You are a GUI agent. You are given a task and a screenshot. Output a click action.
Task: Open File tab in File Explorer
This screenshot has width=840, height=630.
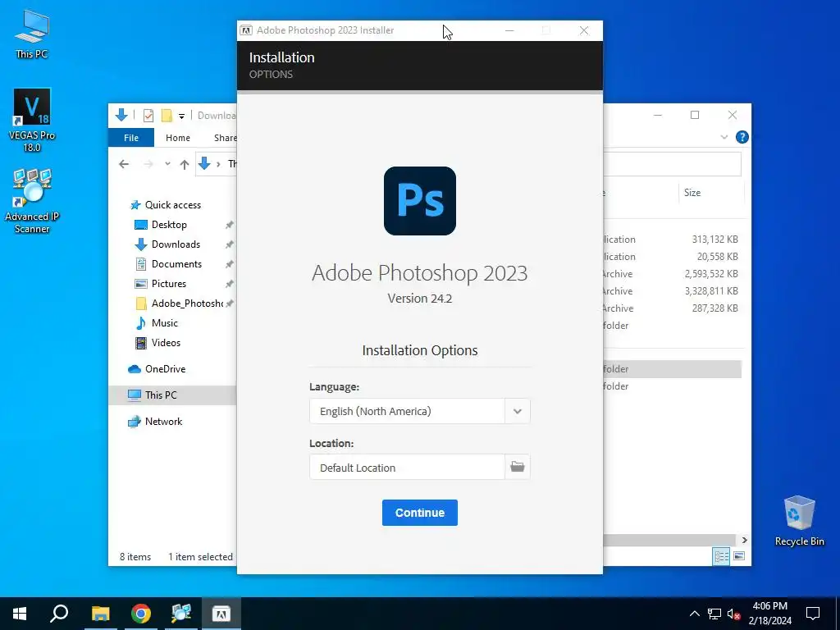tap(131, 138)
